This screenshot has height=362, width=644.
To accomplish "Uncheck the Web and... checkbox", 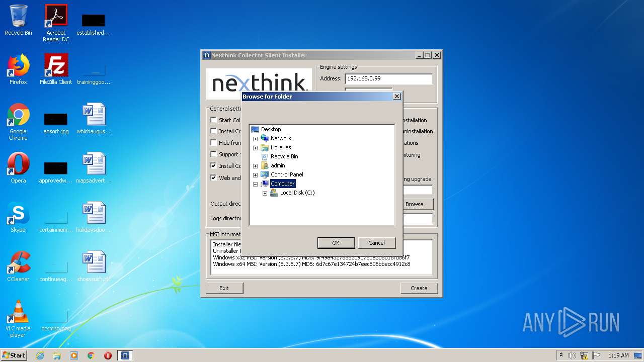I will click(x=214, y=177).
